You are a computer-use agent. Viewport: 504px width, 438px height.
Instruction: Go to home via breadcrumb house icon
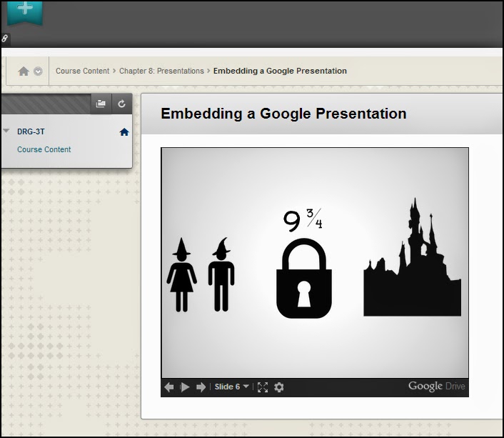[24, 71]
